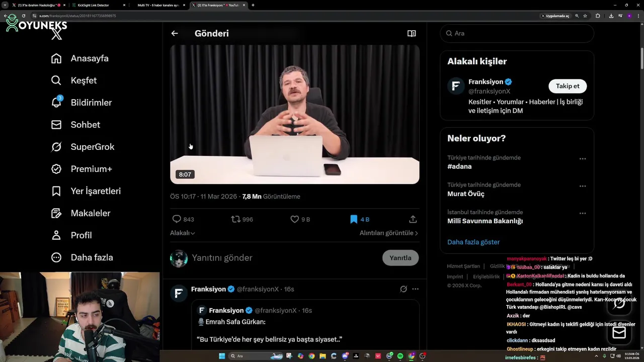Play the 8:07 video in the post

point(295,114)
